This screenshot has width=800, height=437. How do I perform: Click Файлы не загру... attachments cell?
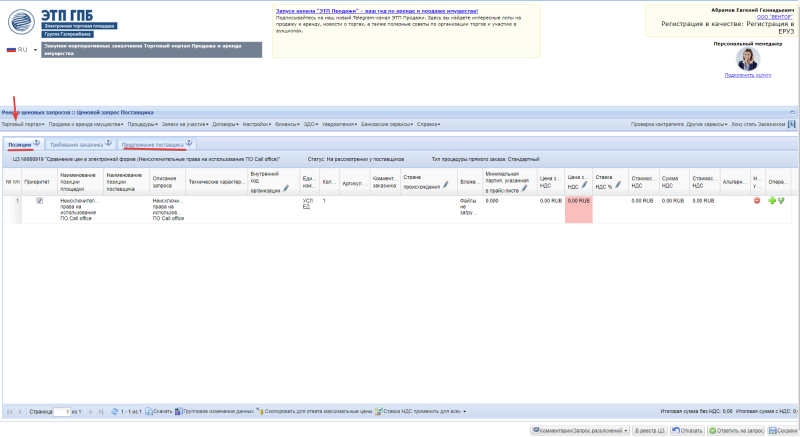(470, 209)
